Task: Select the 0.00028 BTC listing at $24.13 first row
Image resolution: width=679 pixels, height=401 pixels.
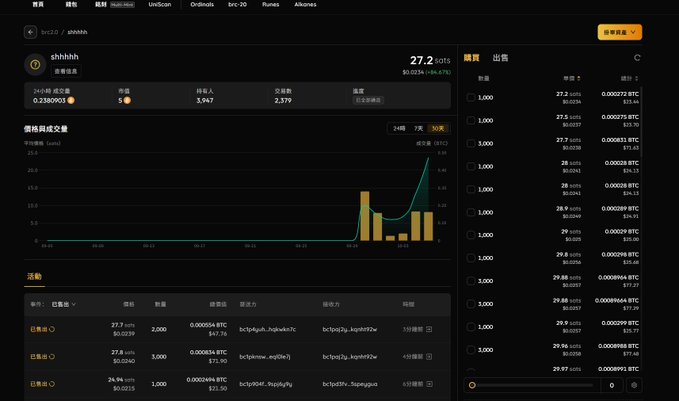Action: [x=471, y=166]
